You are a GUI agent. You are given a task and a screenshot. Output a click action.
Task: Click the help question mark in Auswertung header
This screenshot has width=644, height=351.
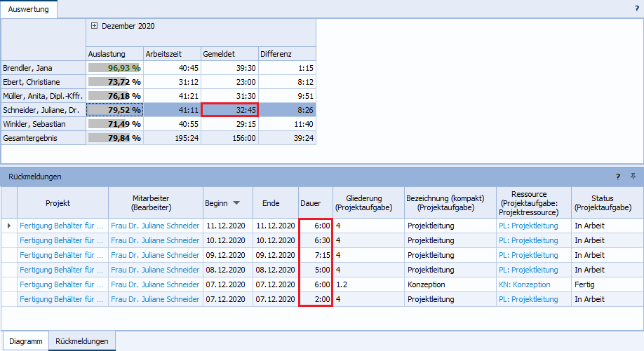click(x=636, y=9)
